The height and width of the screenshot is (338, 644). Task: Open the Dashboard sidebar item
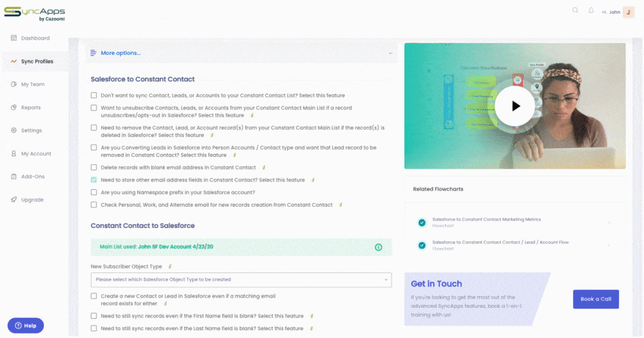click(x=35, y=38)
